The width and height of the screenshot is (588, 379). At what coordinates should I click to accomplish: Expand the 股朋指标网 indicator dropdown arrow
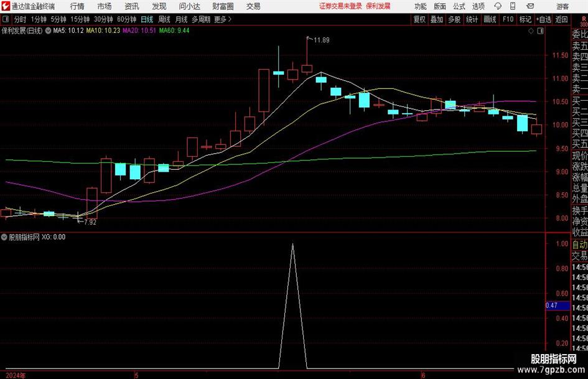4,237
